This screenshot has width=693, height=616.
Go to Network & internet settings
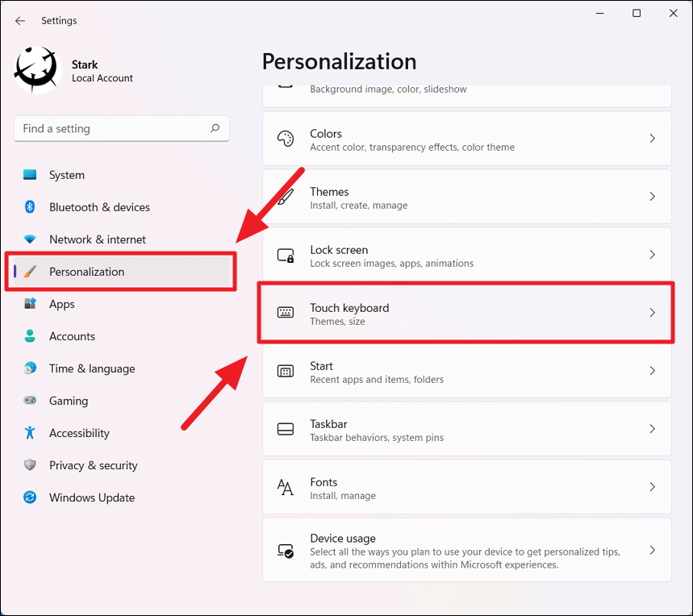(122, 239)
